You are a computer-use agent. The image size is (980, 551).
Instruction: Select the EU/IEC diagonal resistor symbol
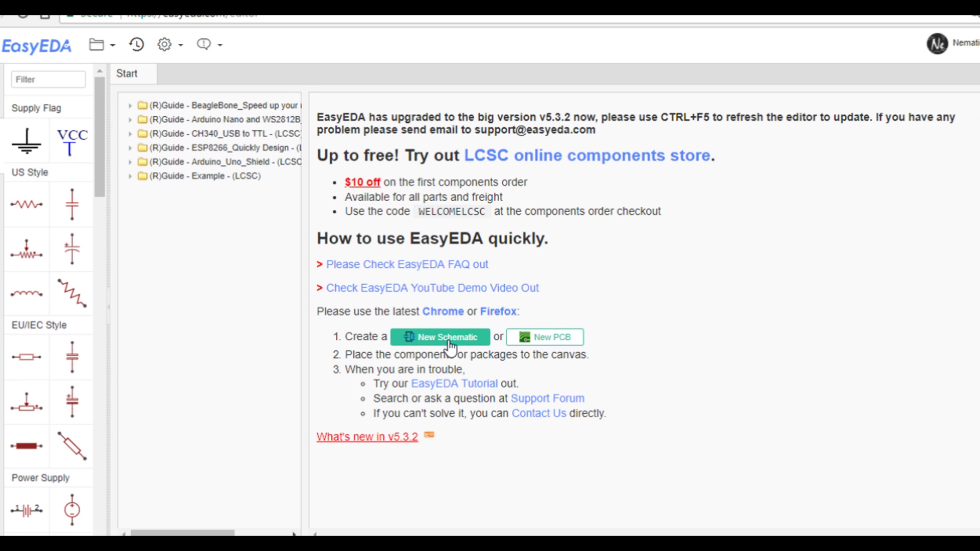(72, 446)
